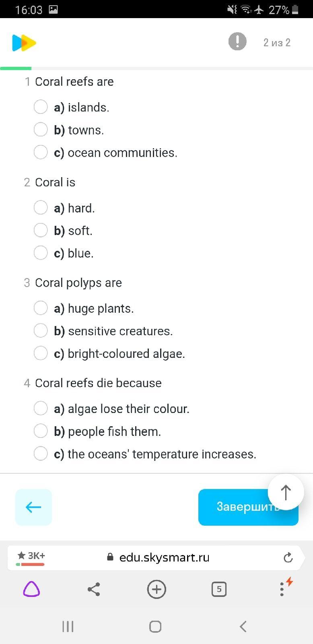Choose 'bright-coloured algae' option
Screen dimensions: 313x644
pos(41,353)
